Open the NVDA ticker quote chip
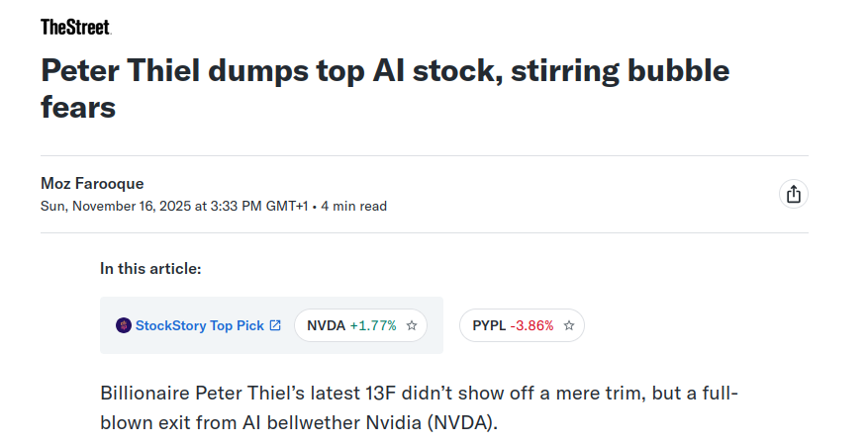The height and width of the screenshot is (443, 868). [x=327, y=325]
